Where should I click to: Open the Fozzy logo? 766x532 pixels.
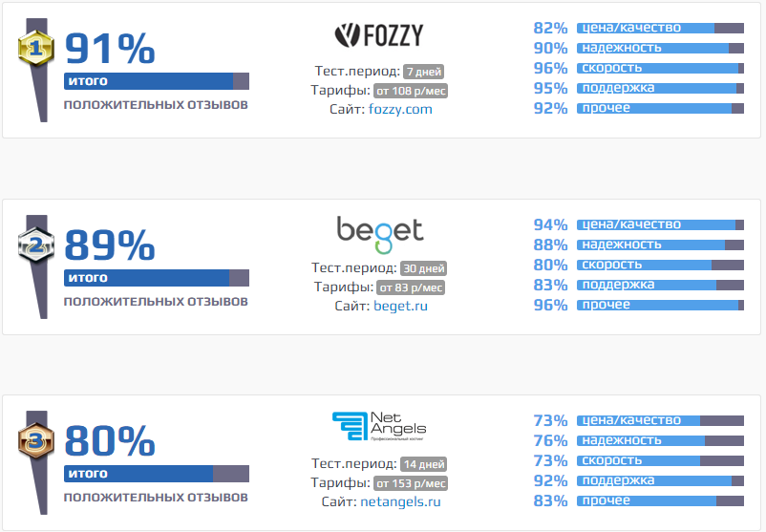tap(379, 35)
